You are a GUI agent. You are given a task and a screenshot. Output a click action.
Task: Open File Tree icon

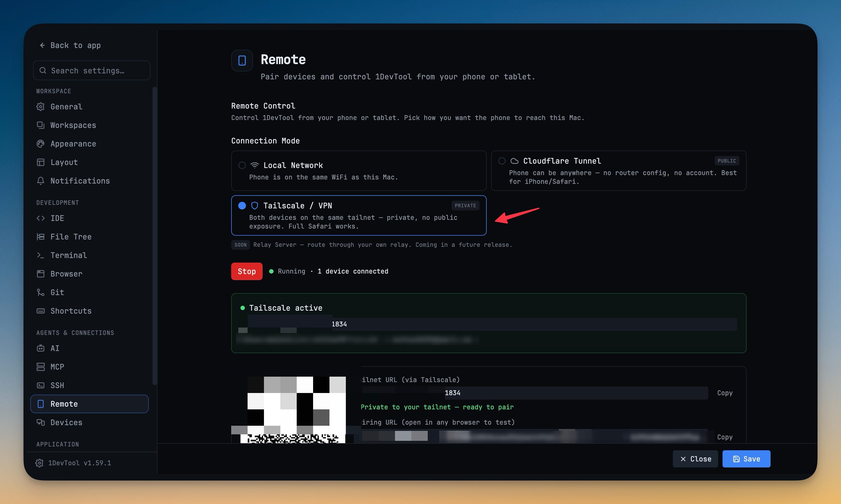[x=40, y=237]
